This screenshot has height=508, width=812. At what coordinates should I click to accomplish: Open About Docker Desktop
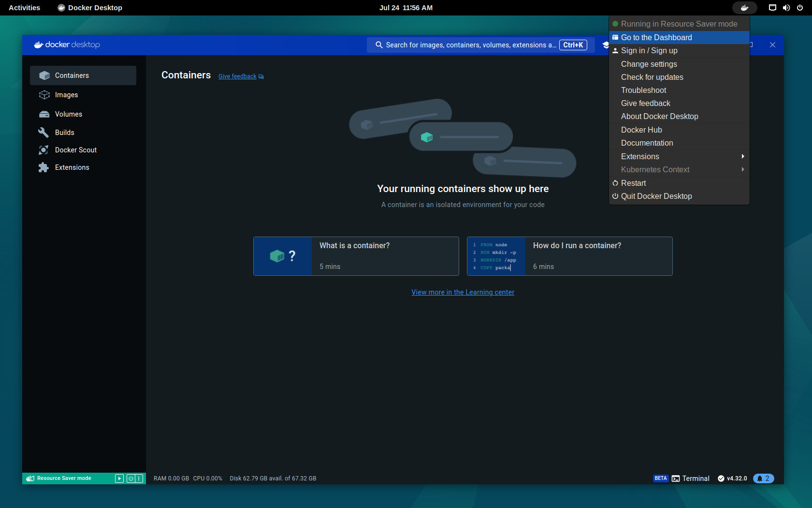[679, 116]
